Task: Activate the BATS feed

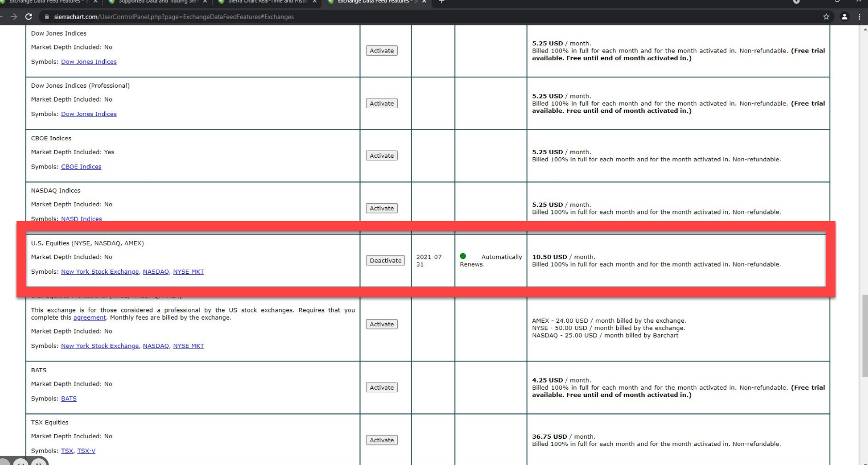Action: (382, 387)
